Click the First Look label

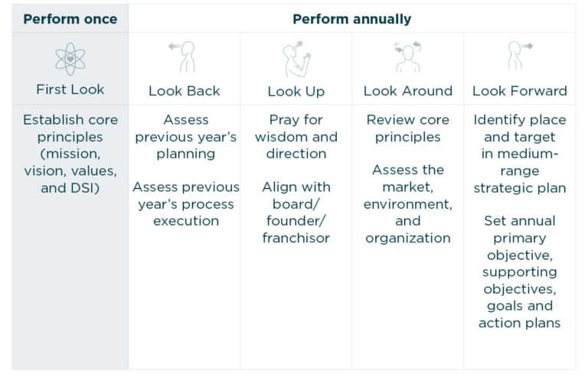70,89
